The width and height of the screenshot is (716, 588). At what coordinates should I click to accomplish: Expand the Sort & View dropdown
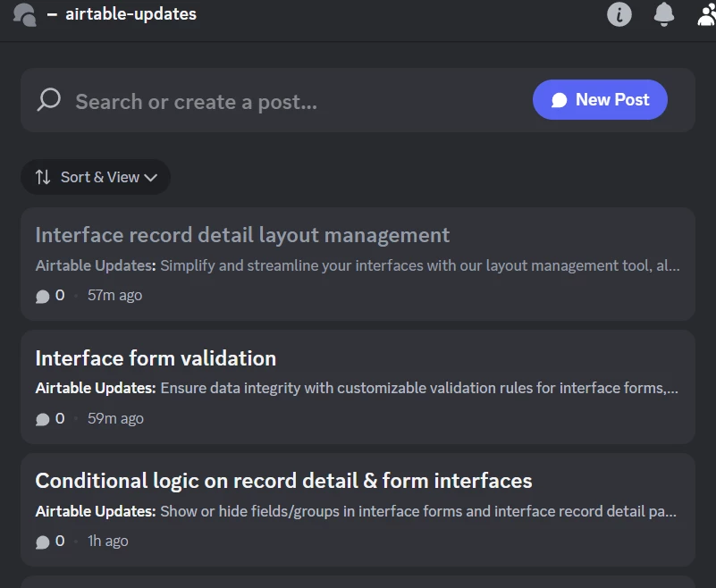point(96,177)
